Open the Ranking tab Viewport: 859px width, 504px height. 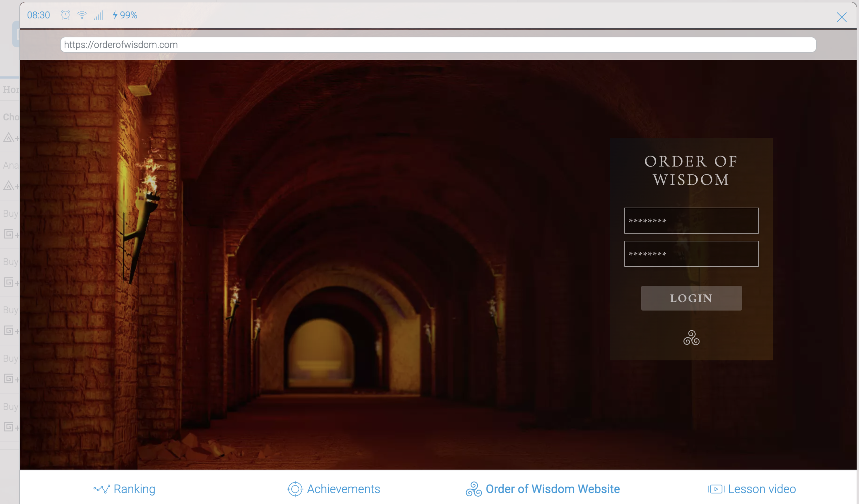click(134, 489)
